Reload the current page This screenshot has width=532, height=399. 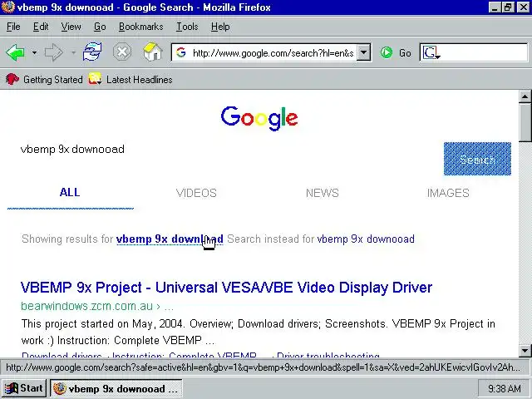point(92,52)
